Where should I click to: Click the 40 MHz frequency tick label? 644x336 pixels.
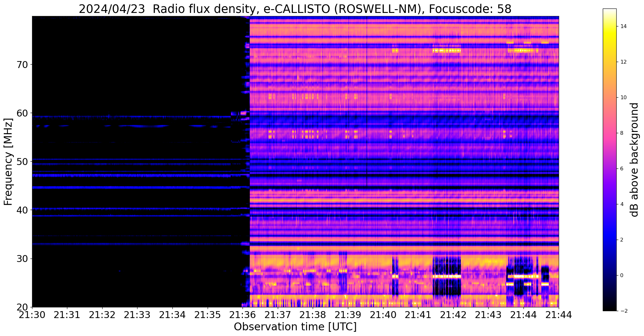pyautogui.click(x=22, y=210)
